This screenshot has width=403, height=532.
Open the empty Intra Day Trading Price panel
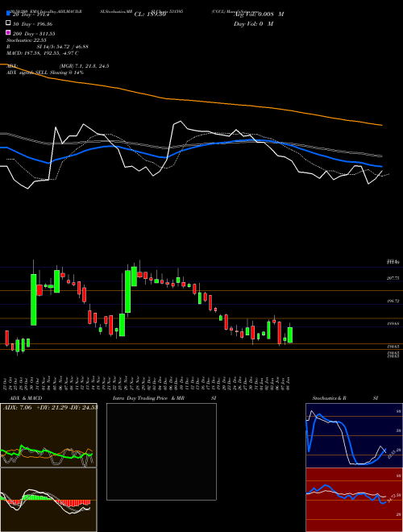coord(161,451)
